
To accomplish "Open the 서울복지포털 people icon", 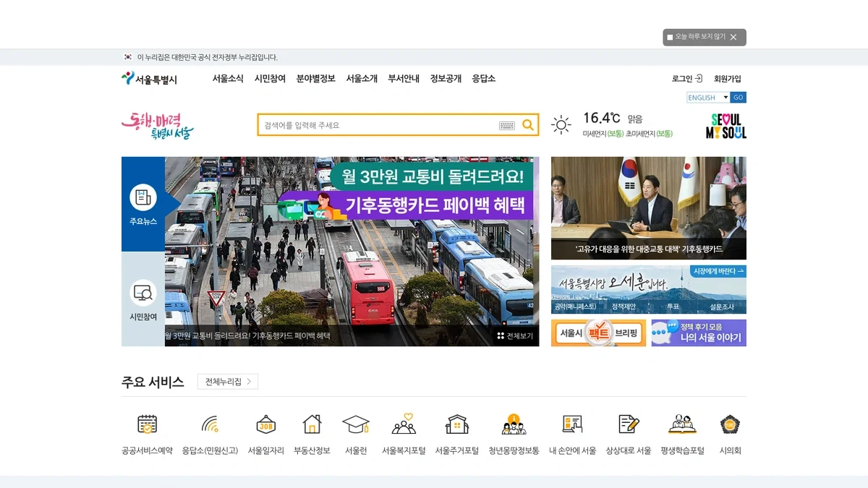I will pyautogui.click(x=404, y=424).
